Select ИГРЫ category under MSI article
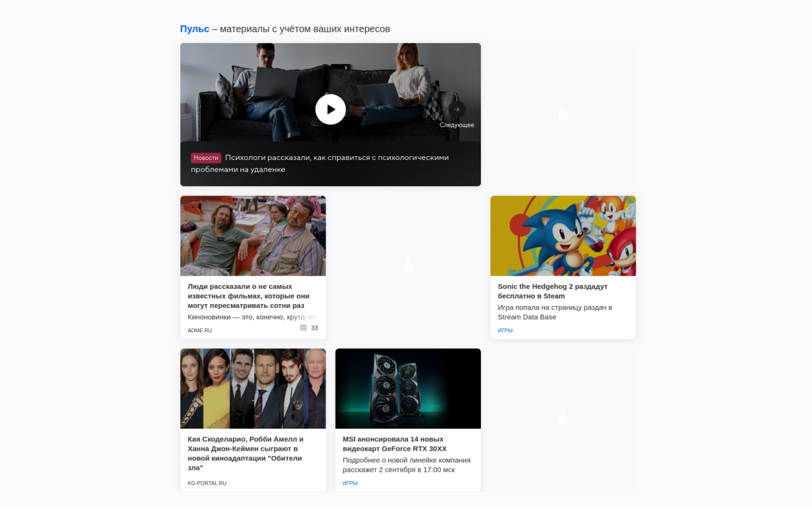The image size is (812, 508). pos(350,483)
